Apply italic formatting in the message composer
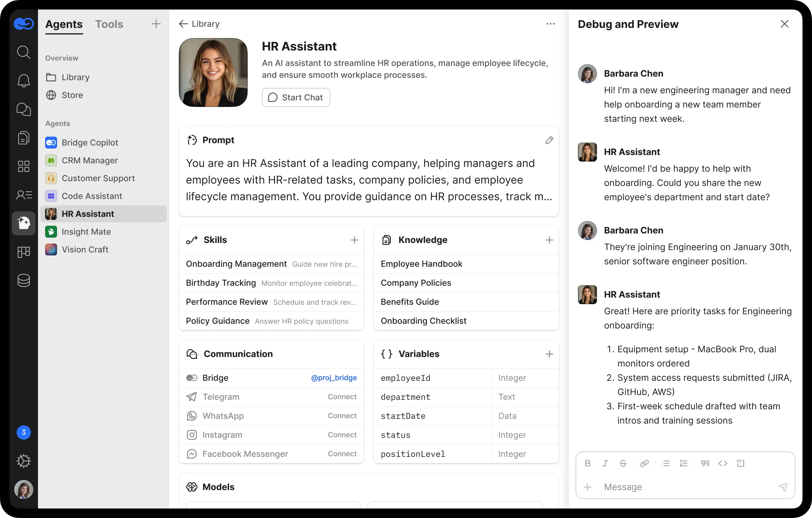The height and width of the screenshot is (518, 812). (605, 463)
